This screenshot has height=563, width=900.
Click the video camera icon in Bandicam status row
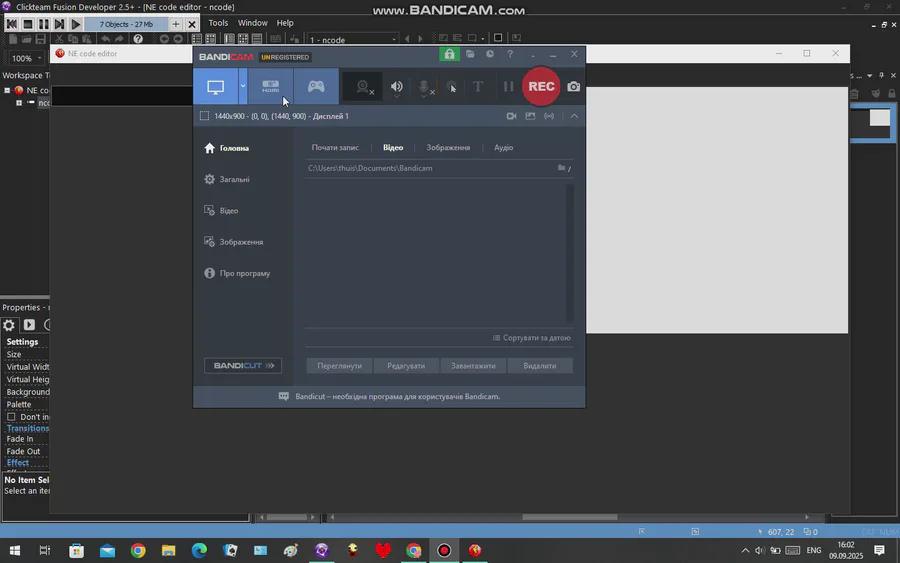(511, 116)
